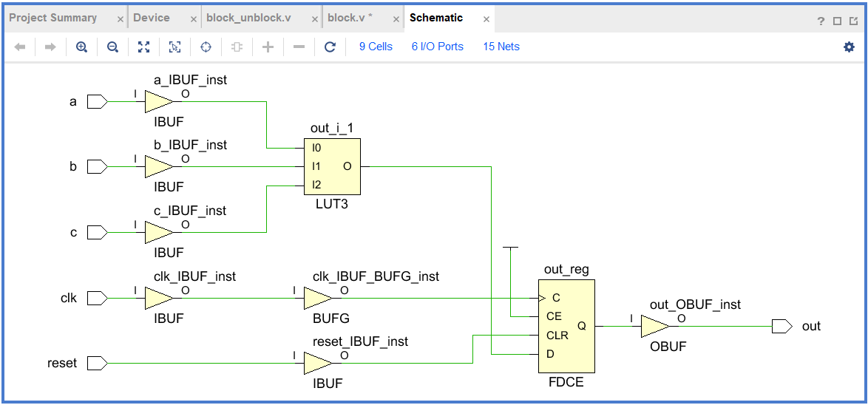The height and width of the screenshot is (405, 868).
Task: Select the clk_IBUF_inst buffer symbol
Action: 159,299
